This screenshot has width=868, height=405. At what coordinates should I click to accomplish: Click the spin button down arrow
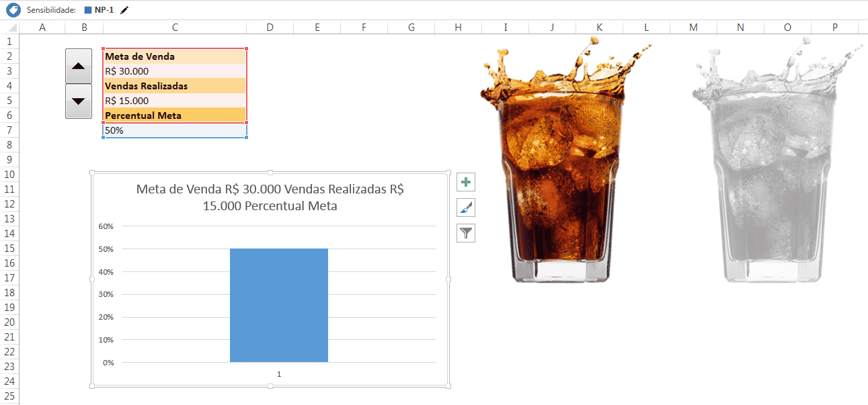click(79, 101)
